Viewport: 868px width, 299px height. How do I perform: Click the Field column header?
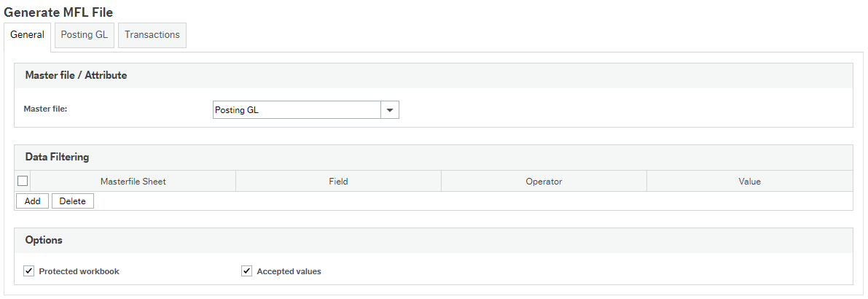[338, 181]
